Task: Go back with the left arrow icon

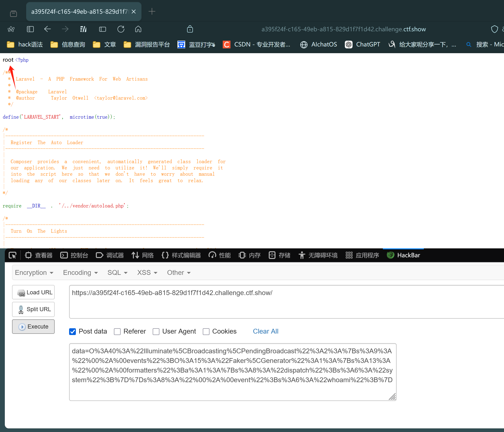Action: tap(47, 29)
